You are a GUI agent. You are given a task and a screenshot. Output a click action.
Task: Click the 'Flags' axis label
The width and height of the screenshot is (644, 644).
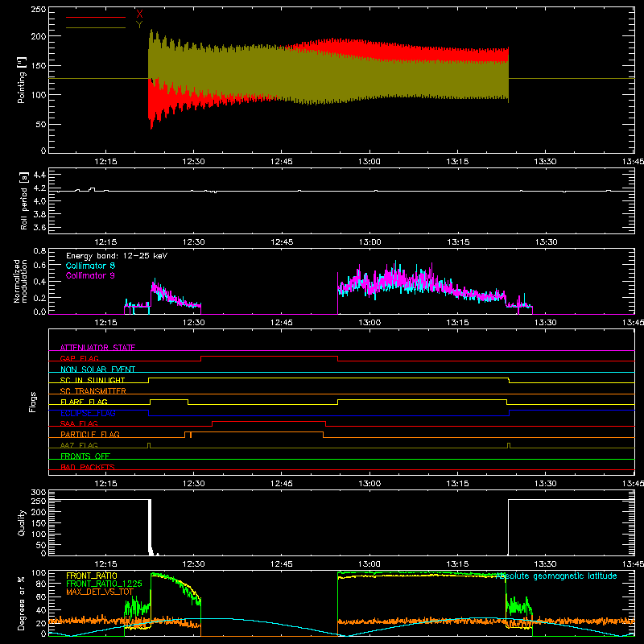(32, 402)
